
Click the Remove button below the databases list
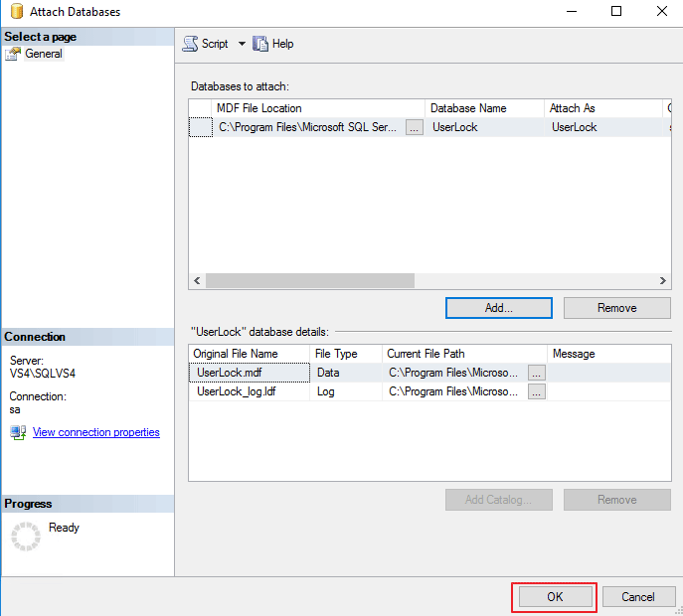tap(616, 308)
